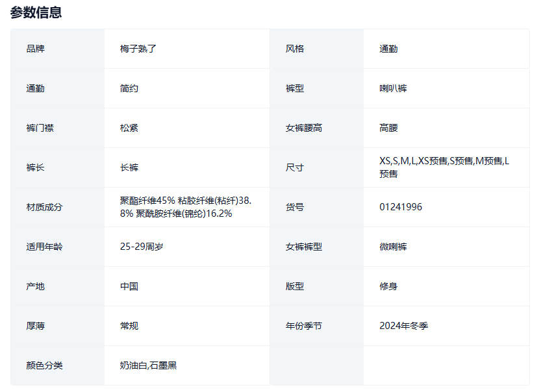Select the 常规 thickness value
The height and width of the screenshot is (392, 541).
129,326
